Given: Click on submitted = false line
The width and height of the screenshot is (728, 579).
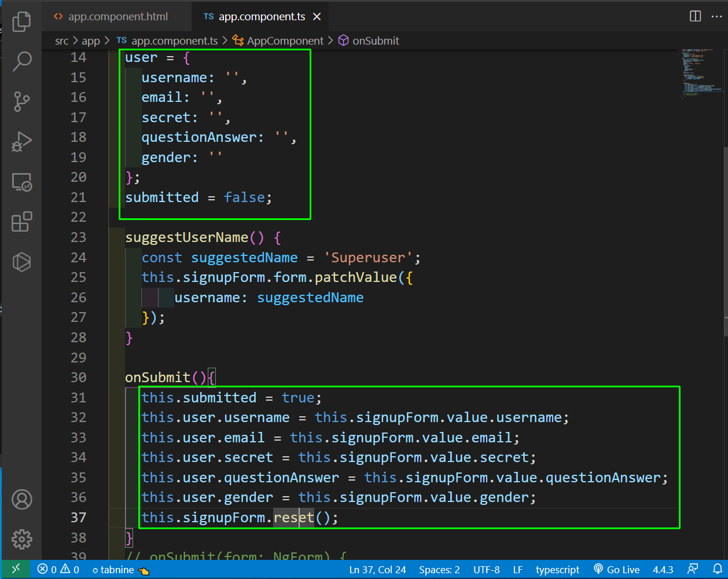Looking at the screenshot, I should [198, 197].
